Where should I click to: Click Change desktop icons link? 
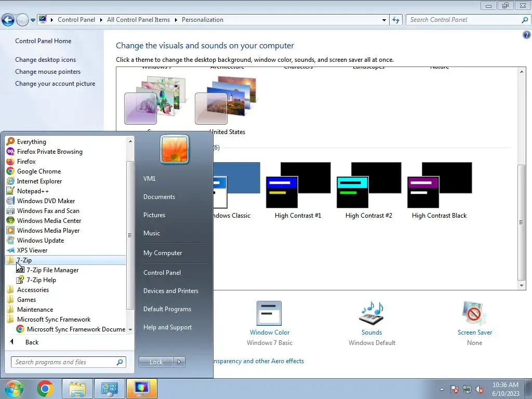(46, 60)
